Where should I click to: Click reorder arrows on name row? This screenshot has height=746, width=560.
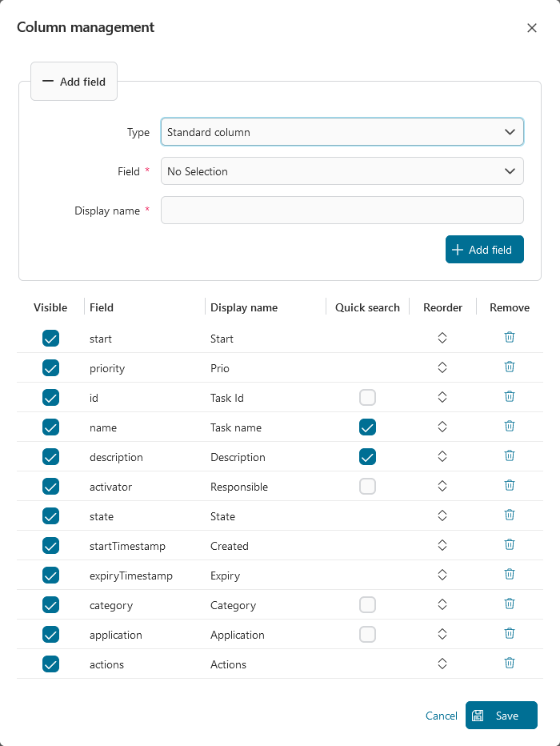[442, 427]
